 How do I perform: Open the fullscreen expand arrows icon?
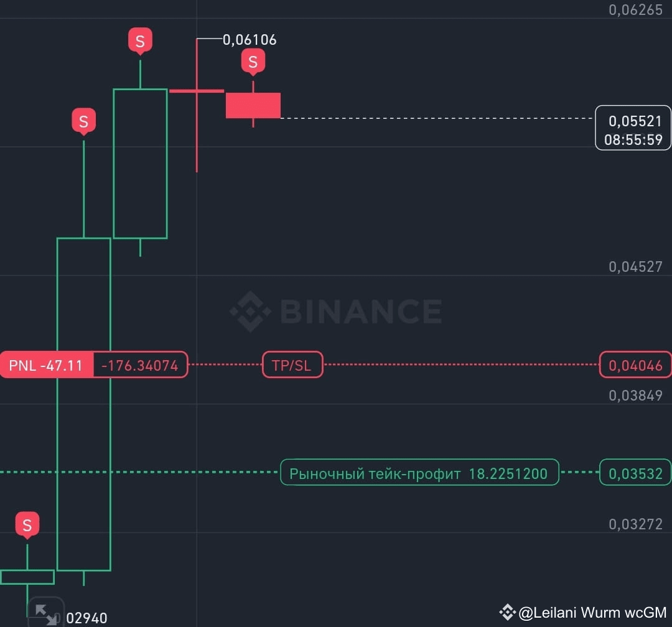pos(46,613)
